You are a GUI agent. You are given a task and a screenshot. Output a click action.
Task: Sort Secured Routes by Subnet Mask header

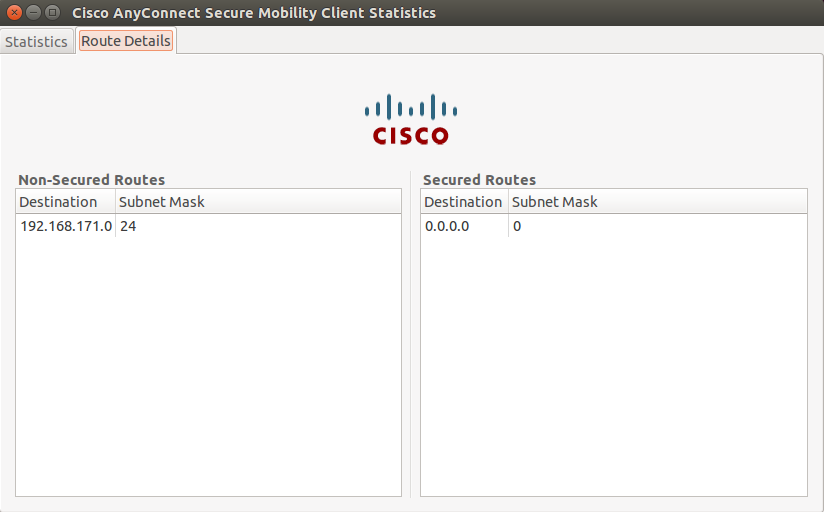click(554, 202)
